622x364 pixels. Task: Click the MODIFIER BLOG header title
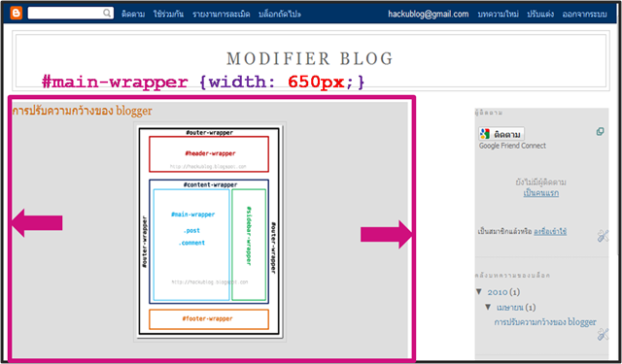[x=310, y=59]
